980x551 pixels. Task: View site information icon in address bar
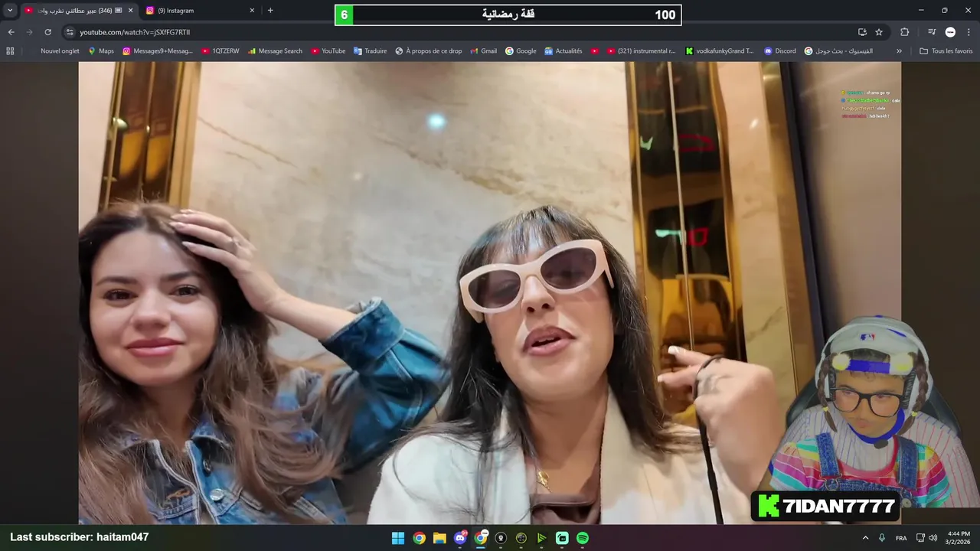click(70, 32)
